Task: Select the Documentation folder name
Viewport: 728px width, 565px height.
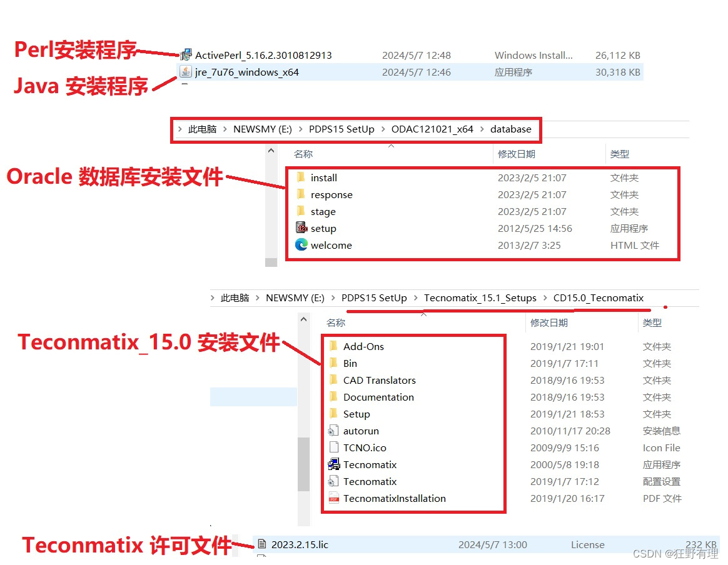Action: click(x=378, y=397)
